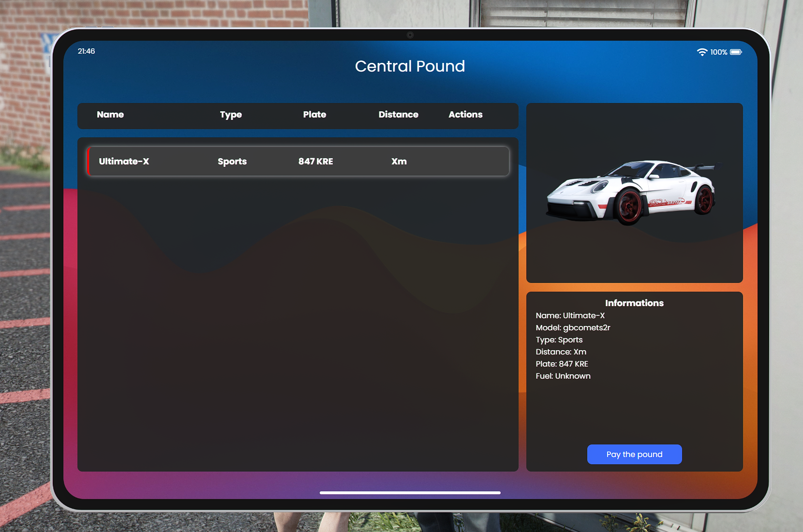Click the Name column header
This screenshot has width=803, height=532.
click(x=110, y=115)
